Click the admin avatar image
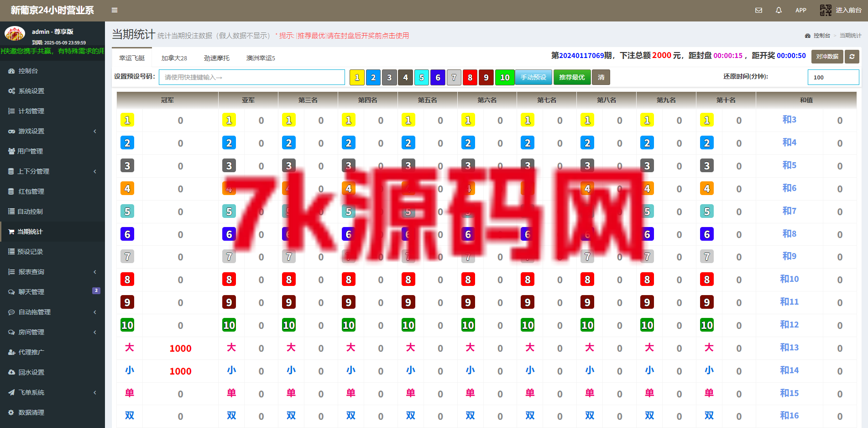This screenshot has width=868, height=428. pos(15,34)
